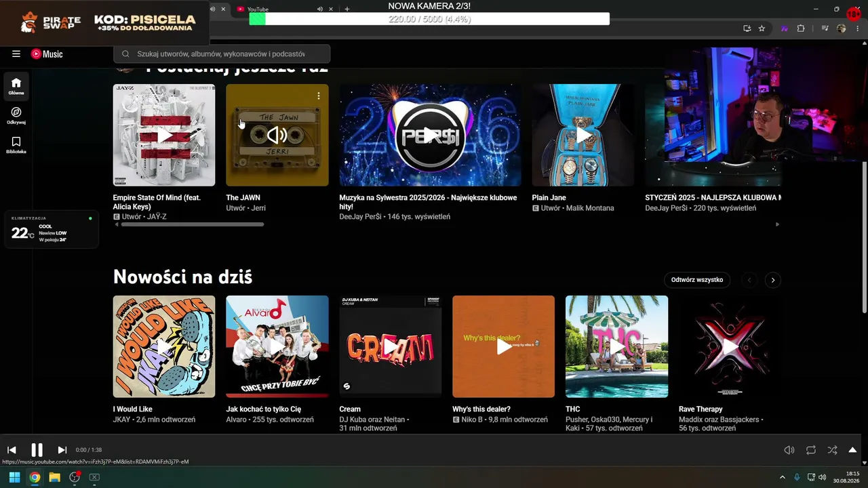The image size is (868, 488).
Task: Play Jak kochać to tylko Cię cover
Action: click(x=277, y=346)
